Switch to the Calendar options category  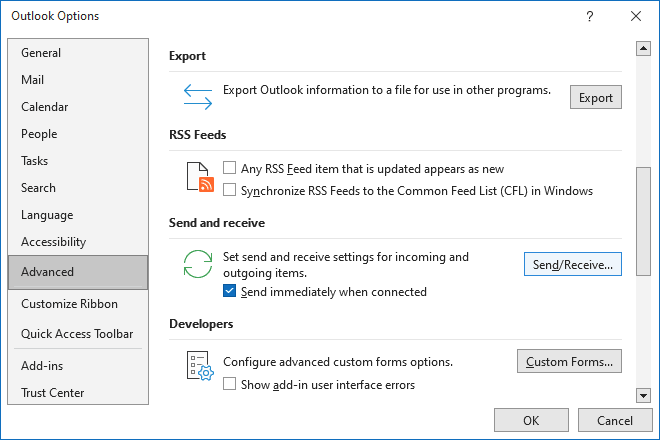click(45, 107)
